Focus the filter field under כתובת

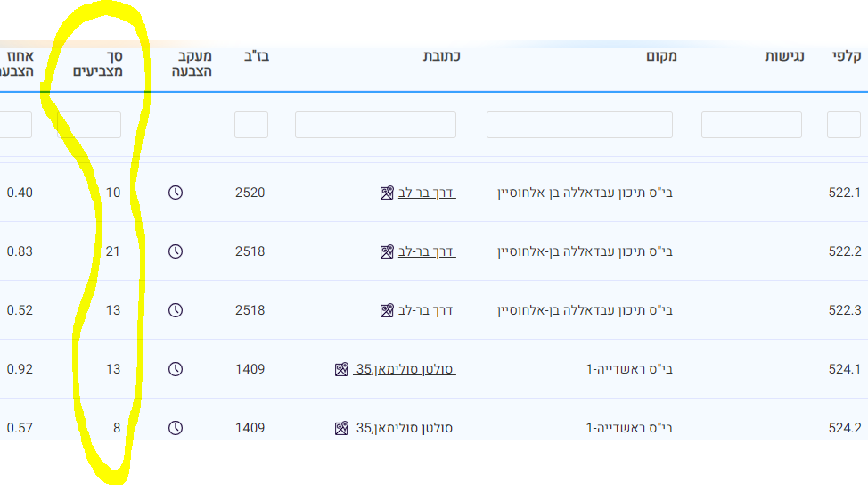[x=375, y=125]
